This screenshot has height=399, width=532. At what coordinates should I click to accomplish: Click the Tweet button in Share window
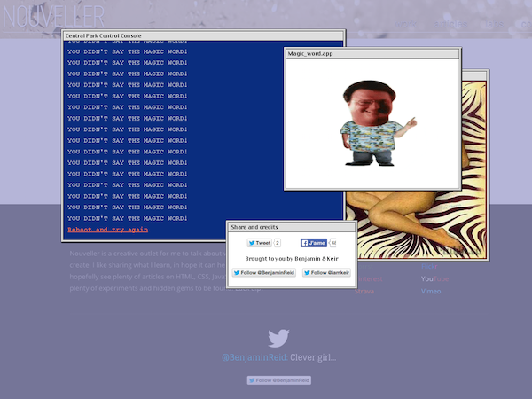coord(260,243)
